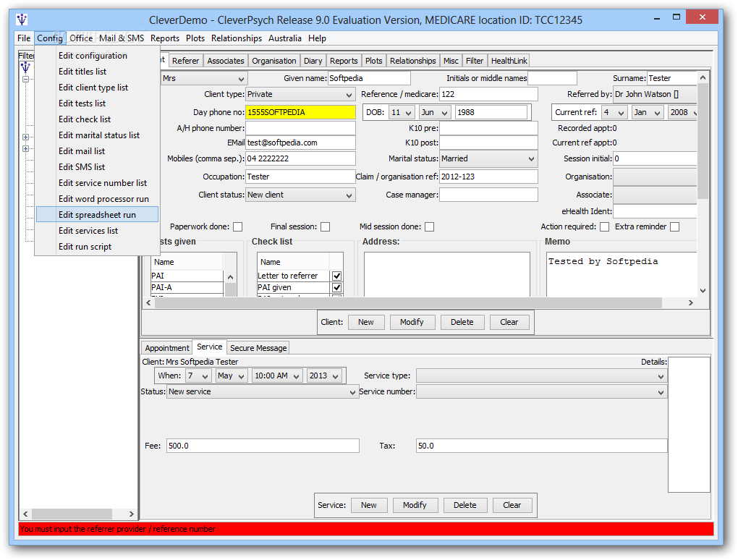Image resolution: width=738 pixels, height=560 pixels.
Task: Uncheck the PAI given checkbox
Action: point(336,287)
